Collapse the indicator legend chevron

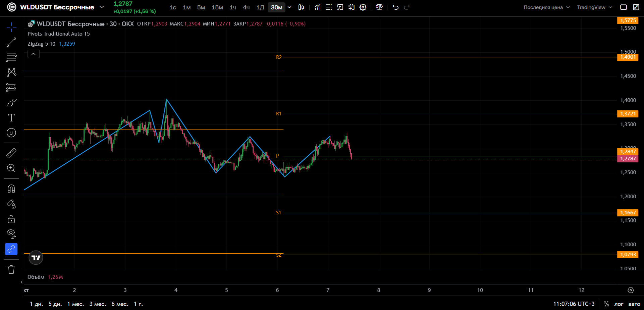34,54
